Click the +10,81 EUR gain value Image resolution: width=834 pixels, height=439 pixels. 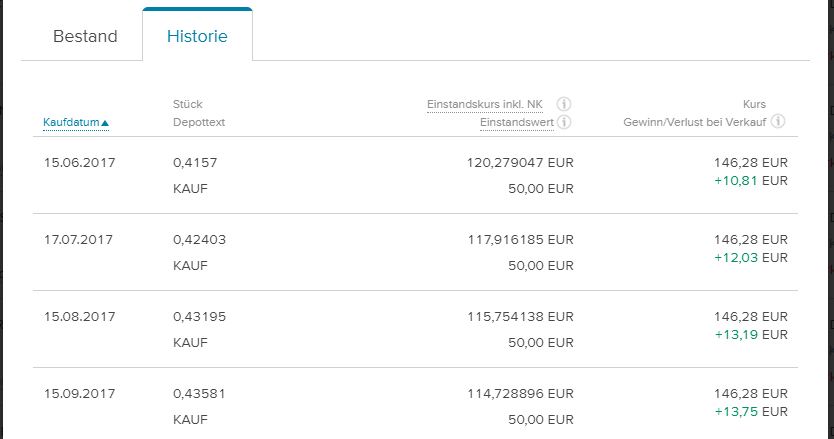click(x=750, y=181)
